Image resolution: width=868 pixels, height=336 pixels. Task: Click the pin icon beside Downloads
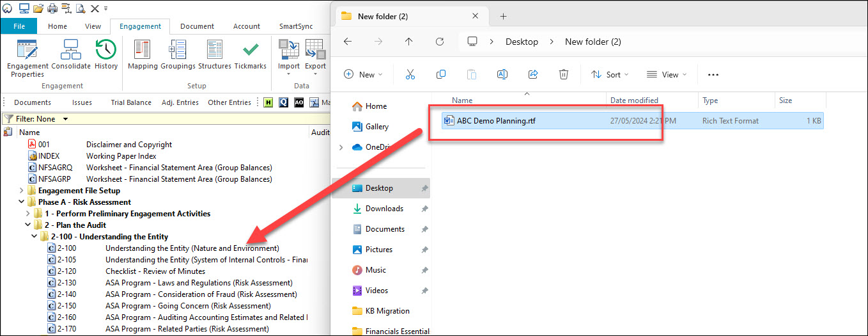coord(424,209)
